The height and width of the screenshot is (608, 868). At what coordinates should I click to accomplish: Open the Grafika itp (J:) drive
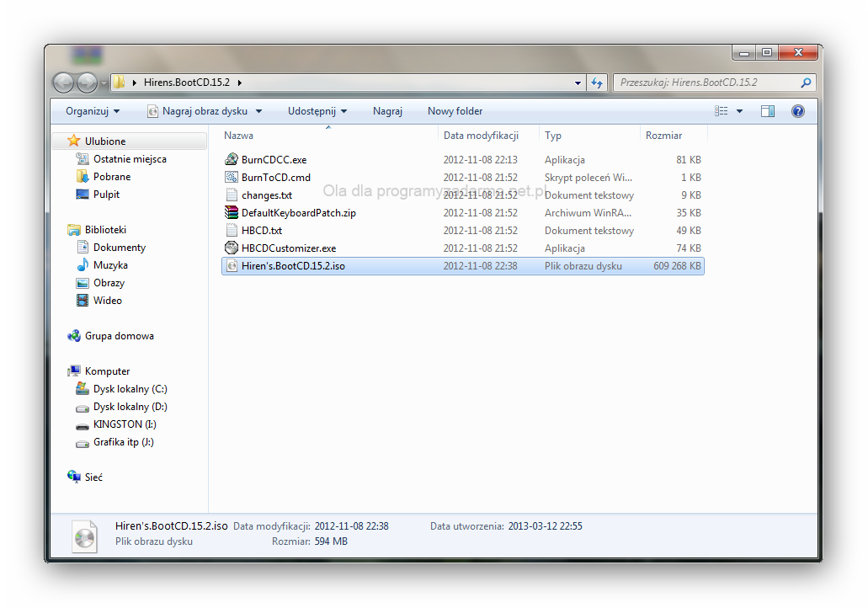coord(124,442)
